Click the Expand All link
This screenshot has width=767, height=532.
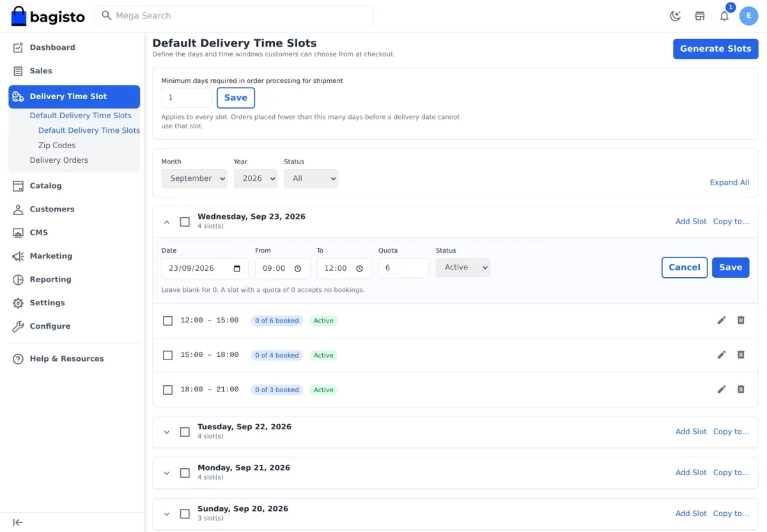729,183
